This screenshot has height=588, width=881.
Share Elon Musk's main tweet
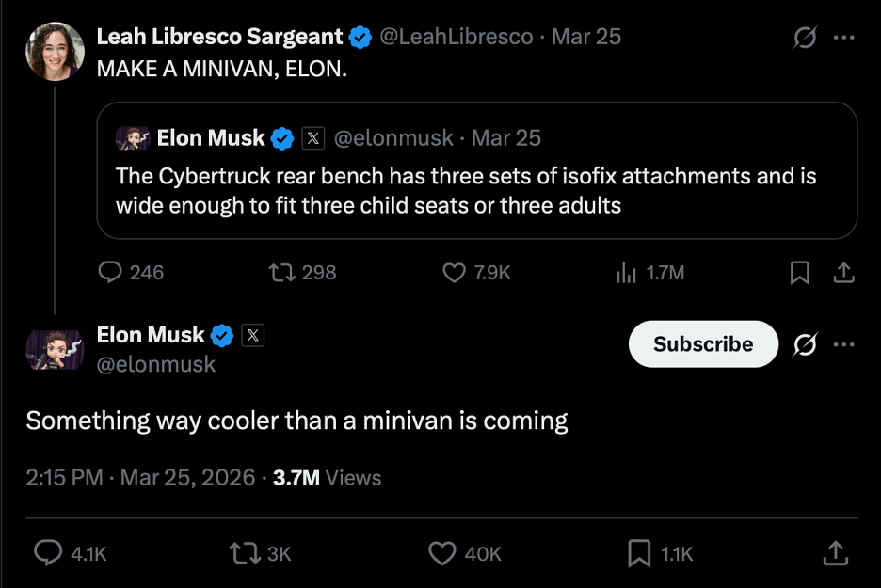834,554
